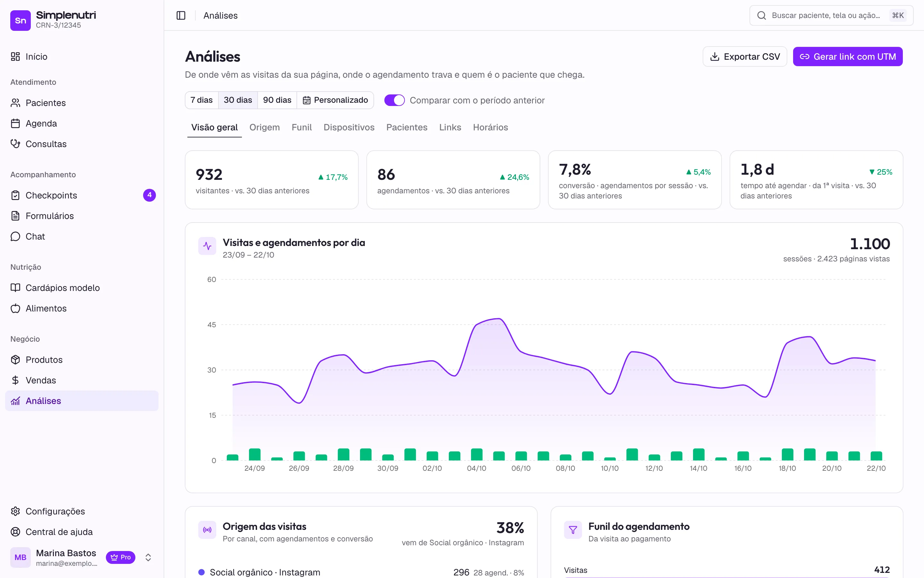Switch to the Funil tab

pos(302,127)
